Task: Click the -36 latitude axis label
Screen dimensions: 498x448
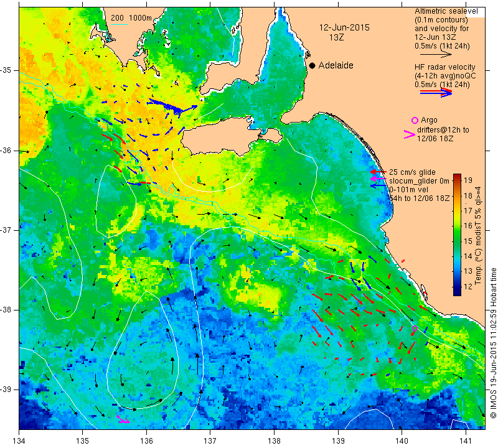Action: click(x=6, y=151)
